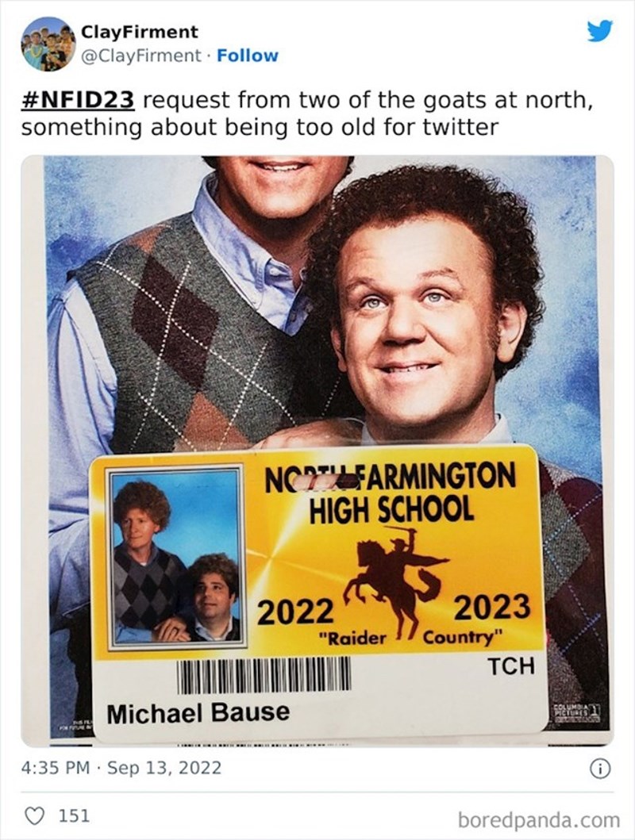The width and height of the screenshot is (635, 840).
Task: Click the small photo on the ID card
Action: click(x=175, y=558)
